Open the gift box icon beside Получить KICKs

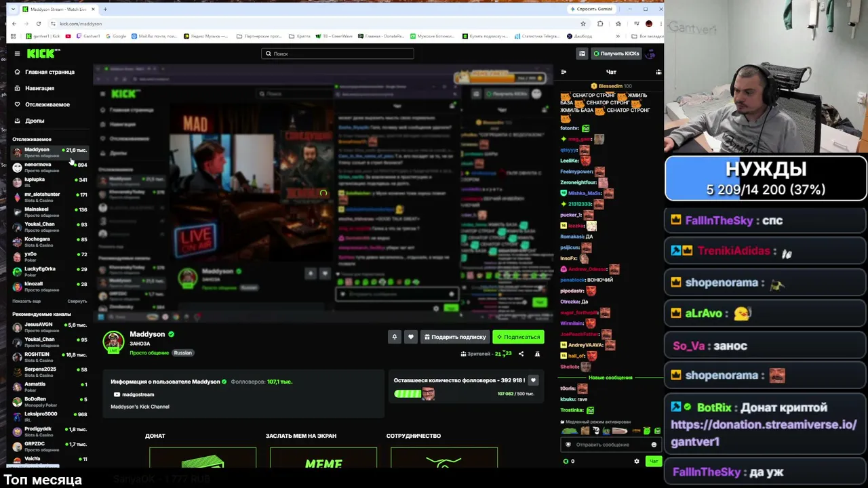(582, 54)
